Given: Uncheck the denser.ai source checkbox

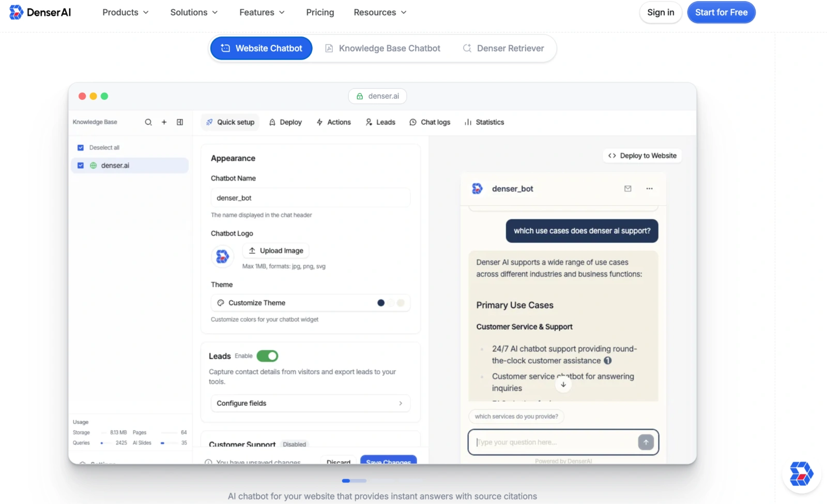Looking at the screenshot, I should (81, 165).
